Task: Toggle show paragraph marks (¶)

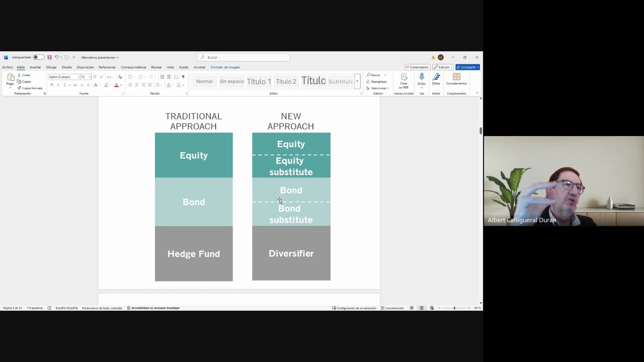Action: [183, 77]
